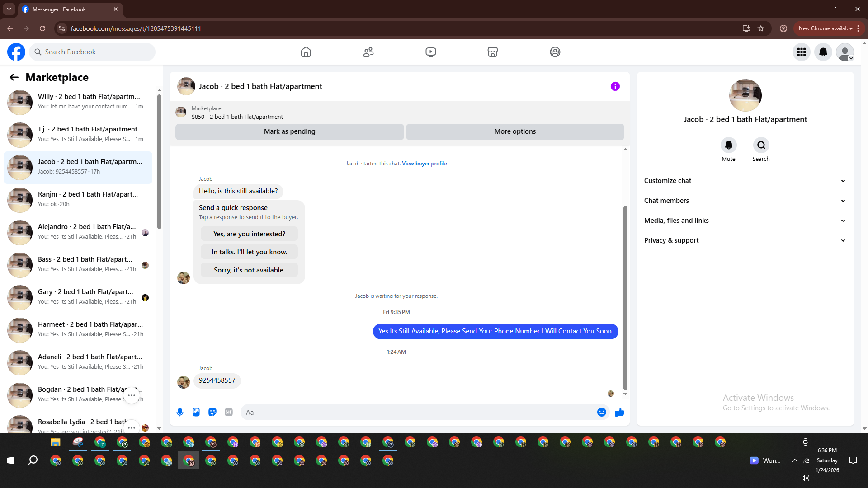Expand Media, files and links section
The width and height of the screenshot is (868, 488).
[745, 221]
